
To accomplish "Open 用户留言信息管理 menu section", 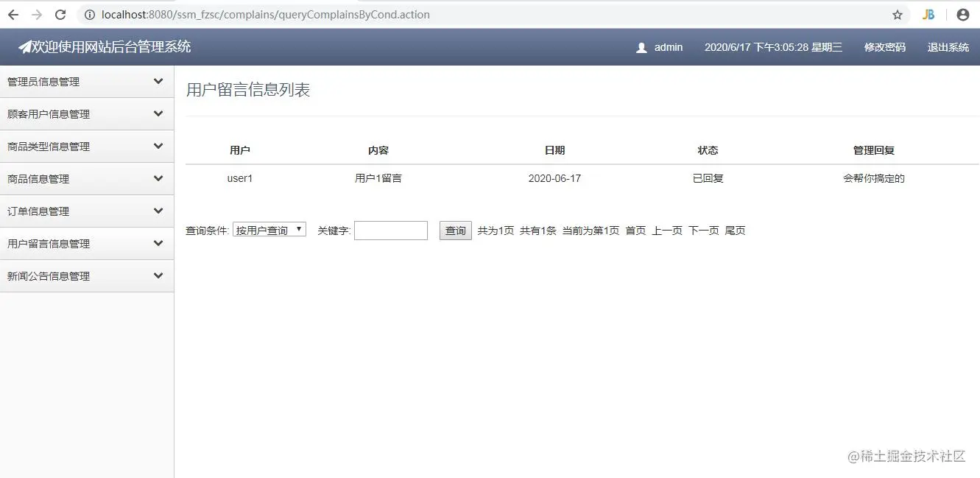I will pyautogui.click(x=87, y=244).
